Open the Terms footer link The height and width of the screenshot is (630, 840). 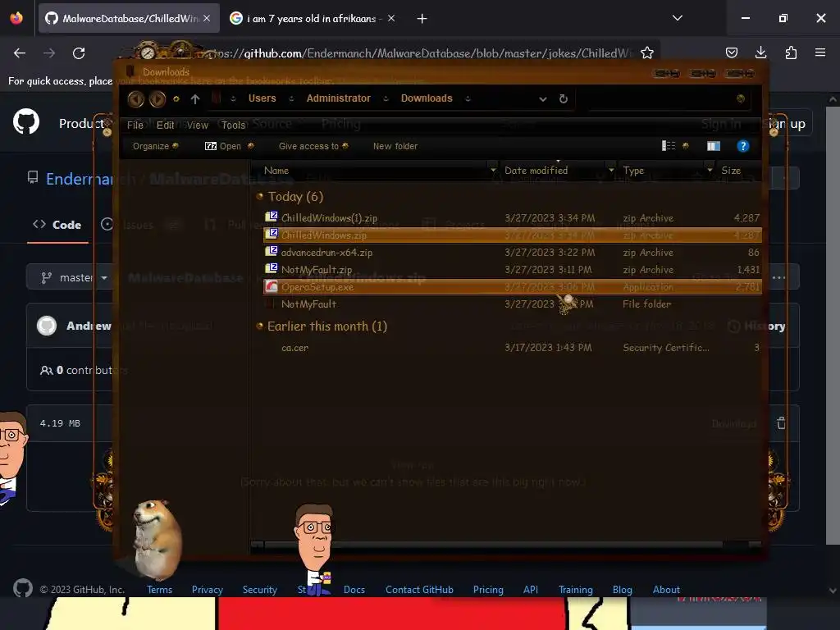(x=160, y=589)
